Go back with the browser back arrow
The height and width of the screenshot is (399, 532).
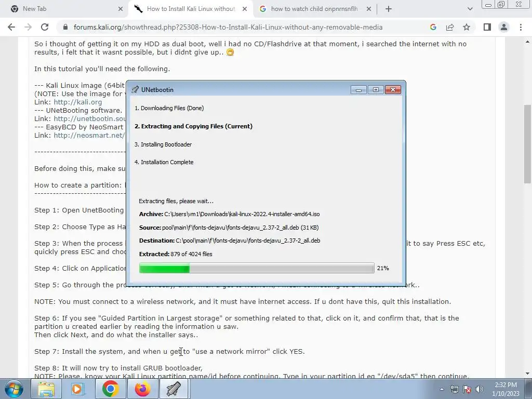pyautogui.click(x=11, y=27)
